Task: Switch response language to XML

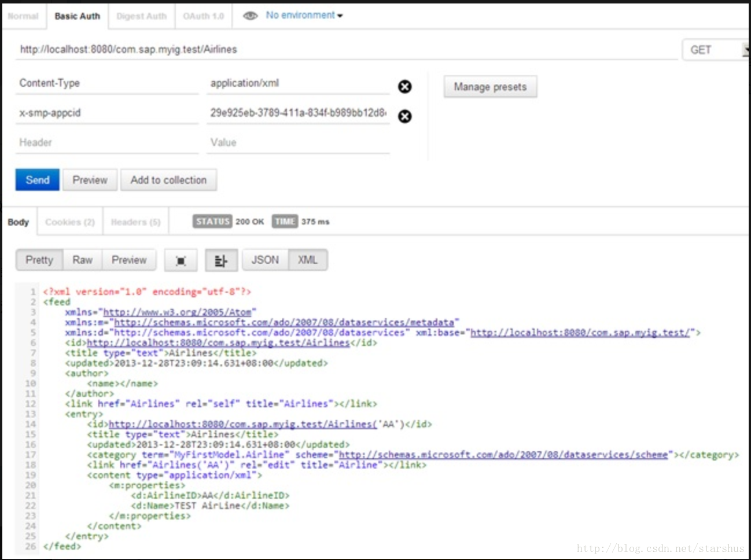Action: (x=308, y=260)
